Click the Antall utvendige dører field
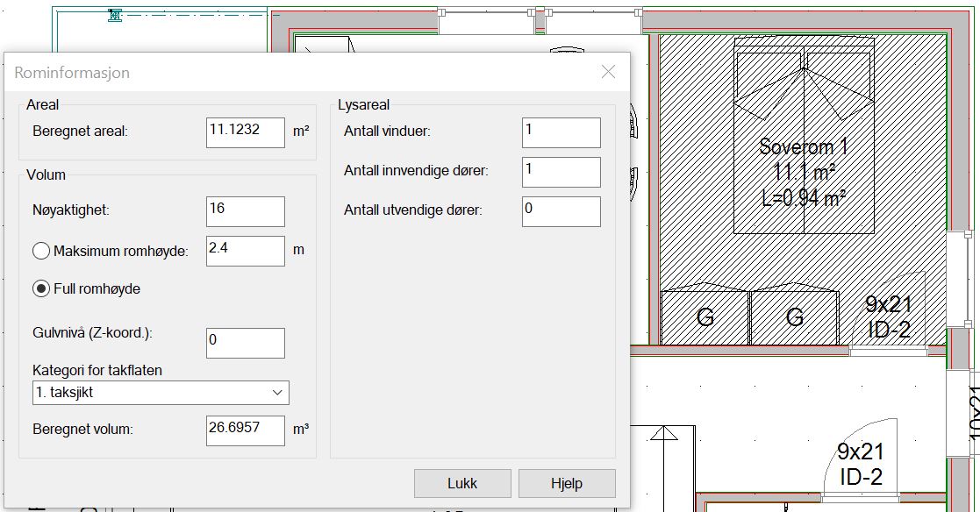Image resolution: width=980 pixels, height=512 pixels. (x=561, y=211)
